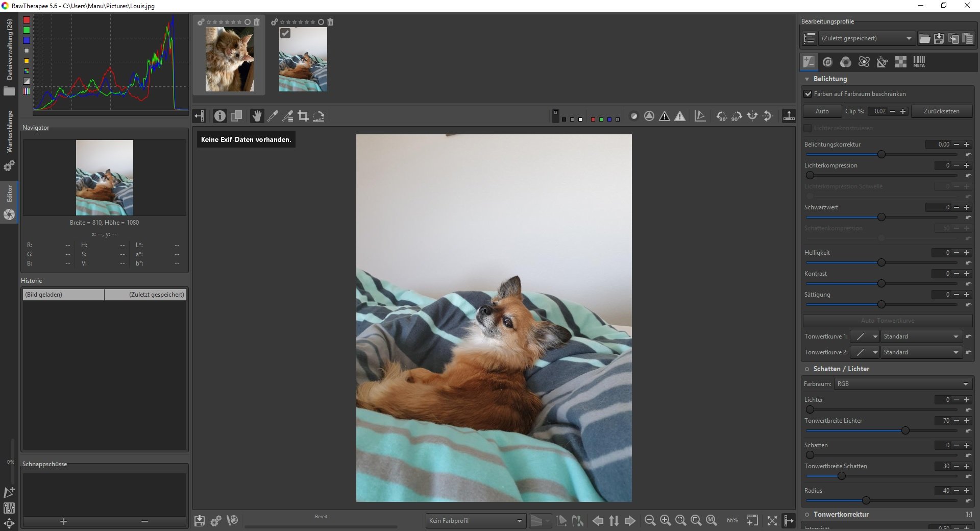
Task: Toggle the image info overlay icon
Action: click(219, 116)
